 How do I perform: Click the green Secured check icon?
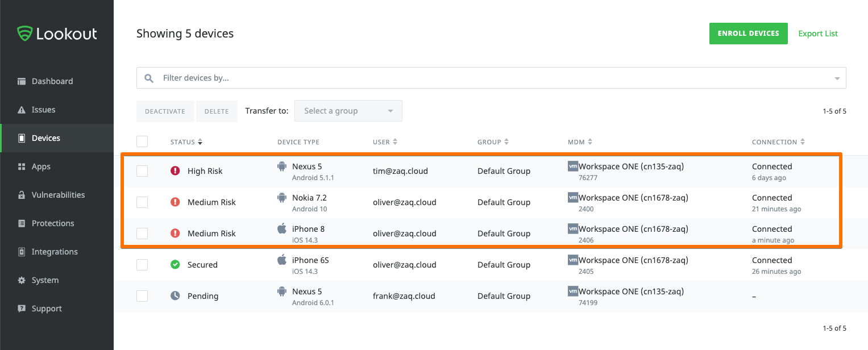(x=175, y=264)
